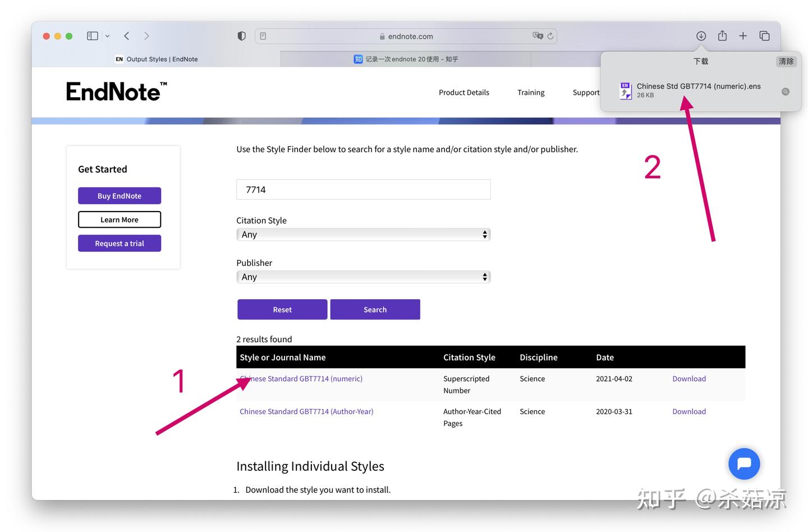Click the style name search field
Viewport: 808px width, 532px height.
[x=363, y=190]
